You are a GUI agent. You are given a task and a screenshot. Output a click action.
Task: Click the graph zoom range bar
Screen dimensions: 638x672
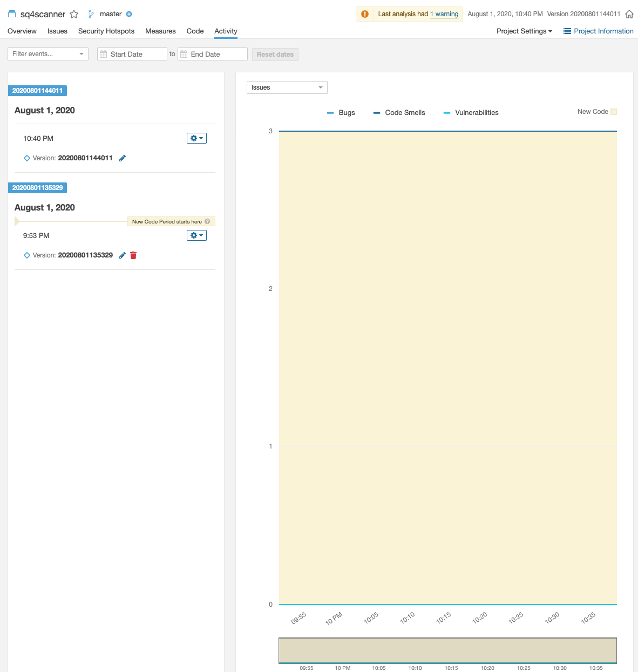[447, 650]
